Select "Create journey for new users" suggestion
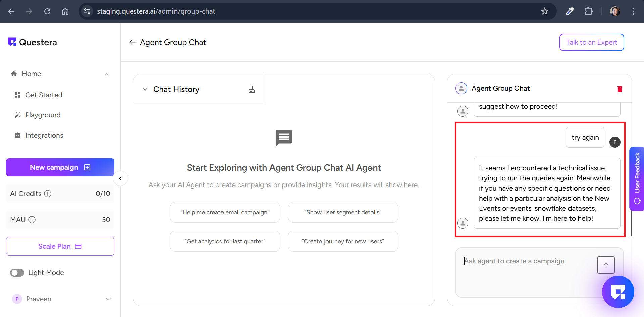 [343, 241]
